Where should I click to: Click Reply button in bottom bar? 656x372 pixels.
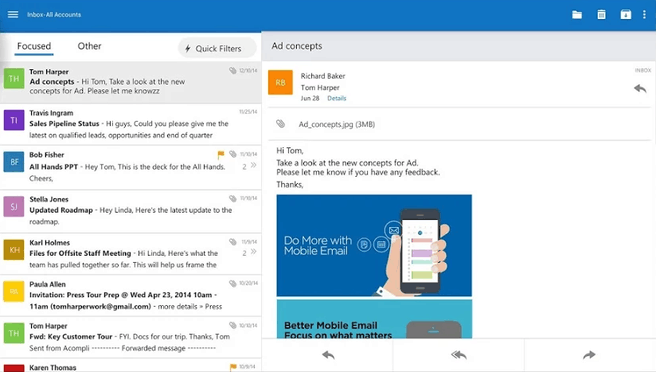tap(328, 355)
